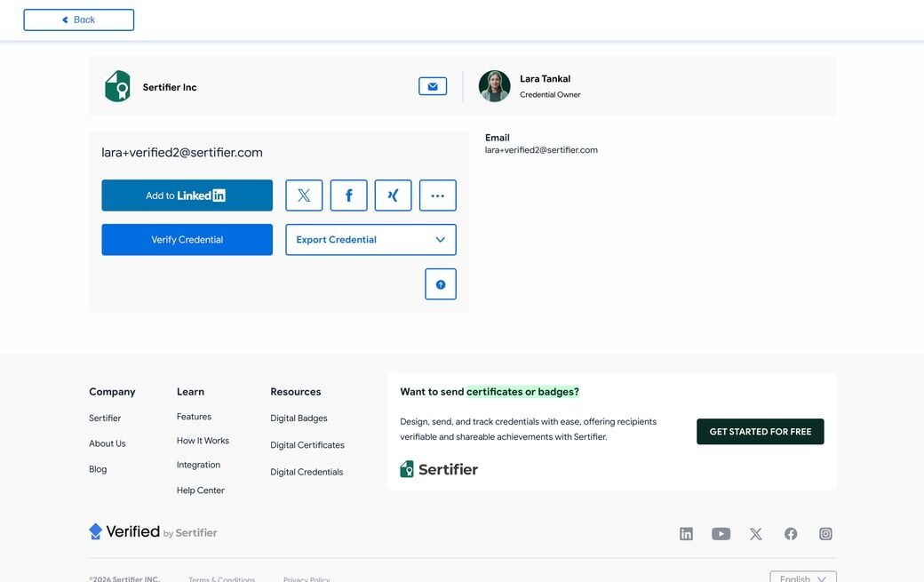Click the Verified by Sertifier logo

pyautogui.click(x=153, y=532)
